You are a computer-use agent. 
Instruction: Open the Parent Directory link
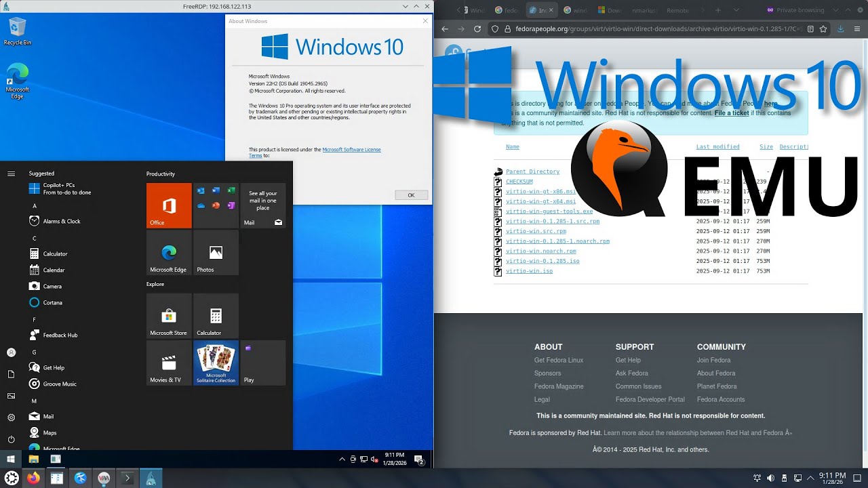(532, 171)
